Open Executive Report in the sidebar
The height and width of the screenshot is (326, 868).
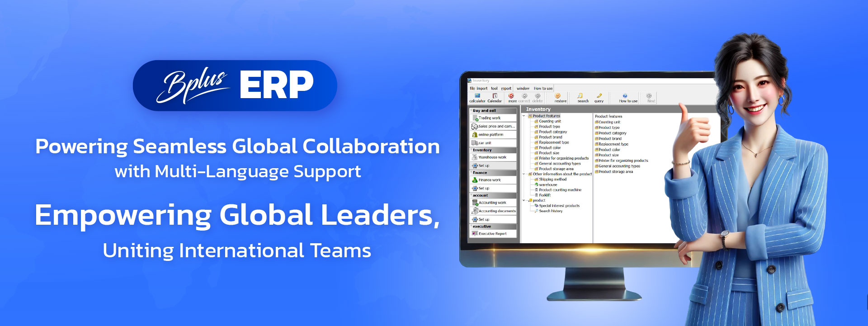(x=493, y=234)
